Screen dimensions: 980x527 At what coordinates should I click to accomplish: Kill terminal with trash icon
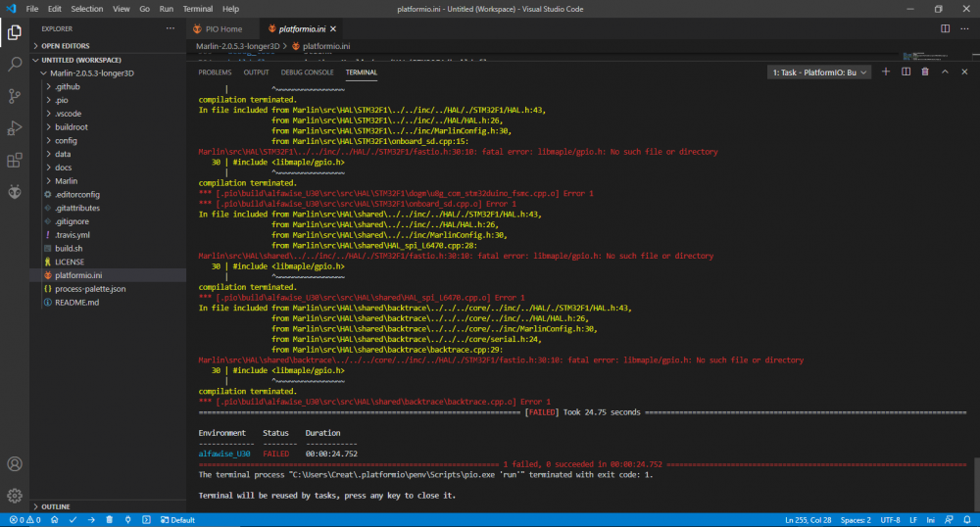coord(925,72)
